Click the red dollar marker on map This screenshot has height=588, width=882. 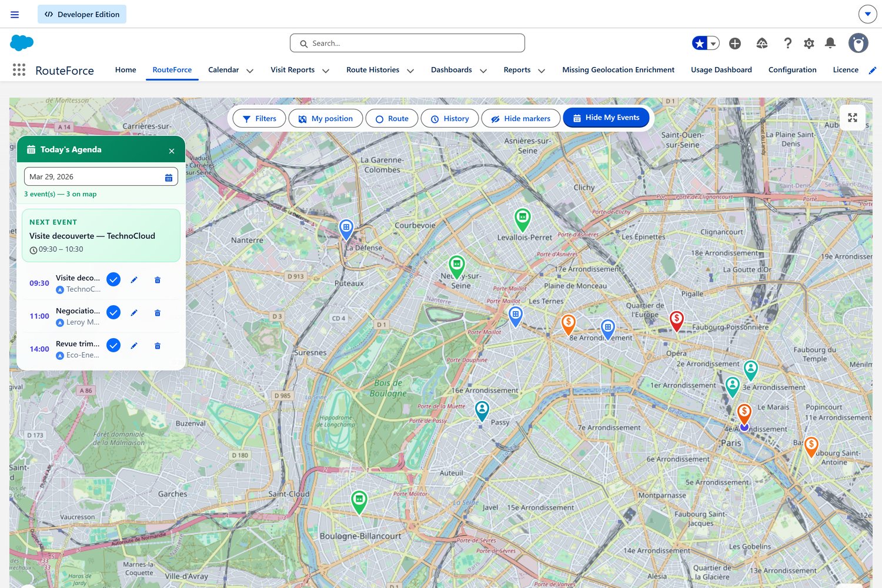coord(676,320)
